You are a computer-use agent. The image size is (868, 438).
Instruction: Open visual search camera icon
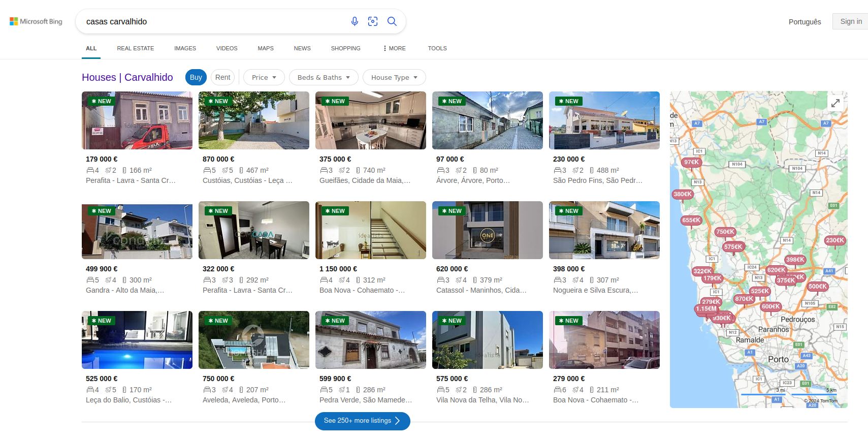pyautogui.click(x=373, y=21)
